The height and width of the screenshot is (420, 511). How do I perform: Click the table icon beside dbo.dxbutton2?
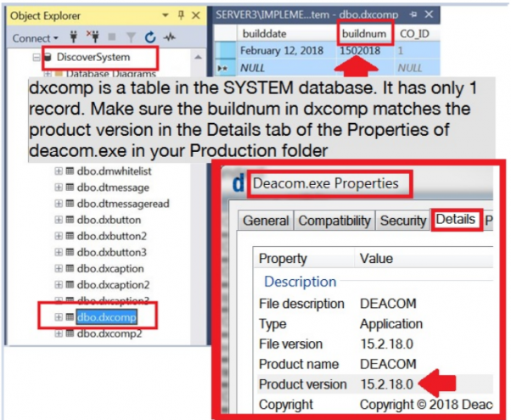[x=70, y=236]
